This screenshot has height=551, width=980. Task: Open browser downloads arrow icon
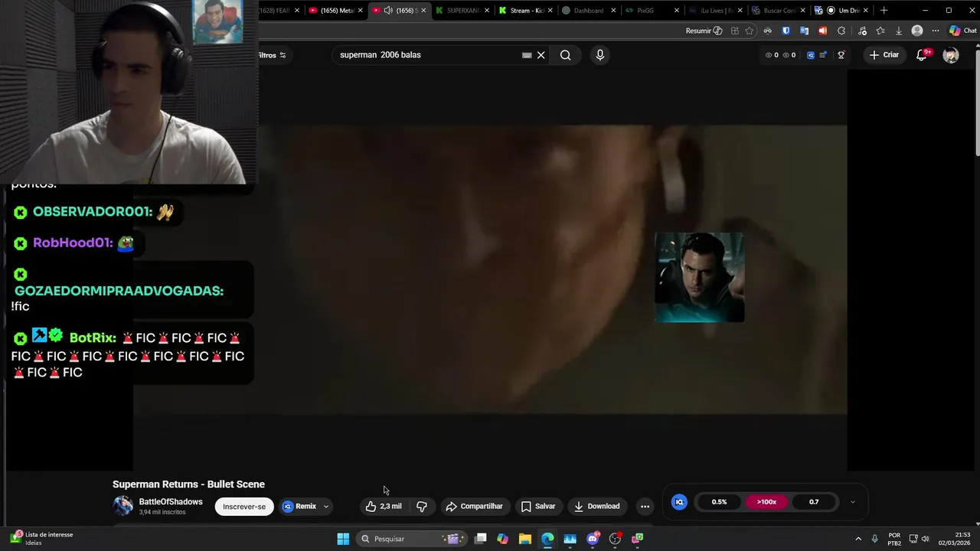tap(899, 31)
